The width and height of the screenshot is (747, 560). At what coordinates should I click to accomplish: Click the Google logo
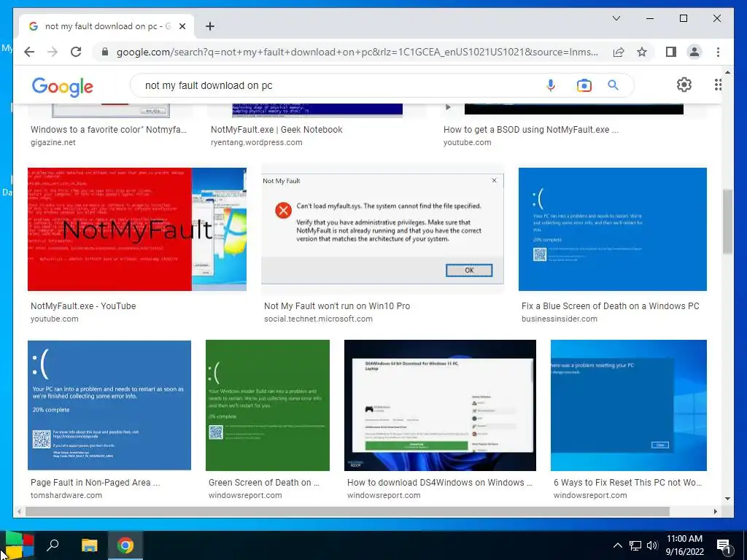point(63,87)
